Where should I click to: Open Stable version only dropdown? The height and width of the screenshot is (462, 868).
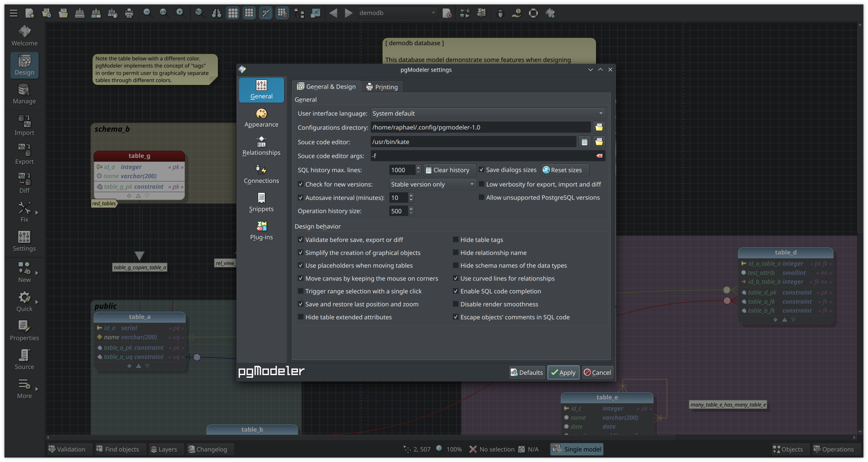432,184
